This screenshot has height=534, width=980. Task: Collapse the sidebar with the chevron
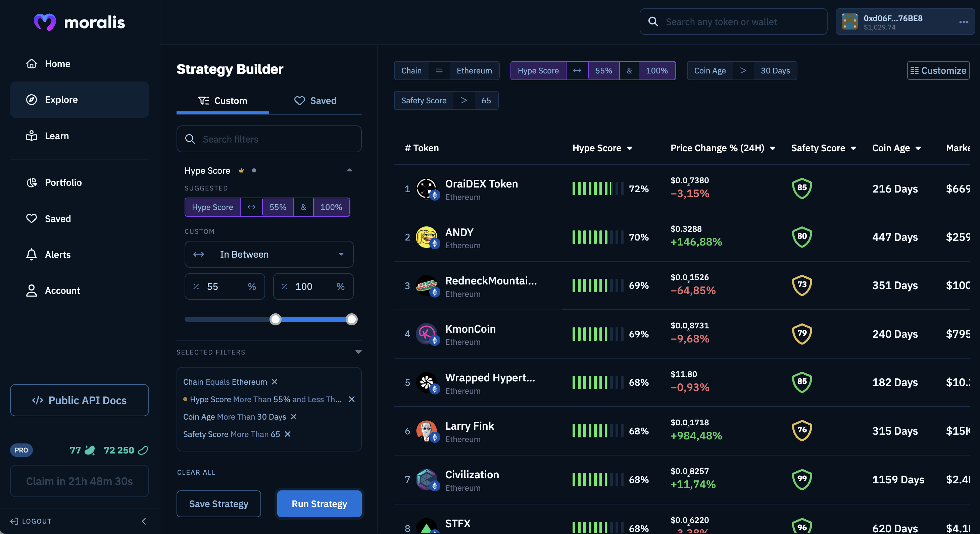click(144, 521)
